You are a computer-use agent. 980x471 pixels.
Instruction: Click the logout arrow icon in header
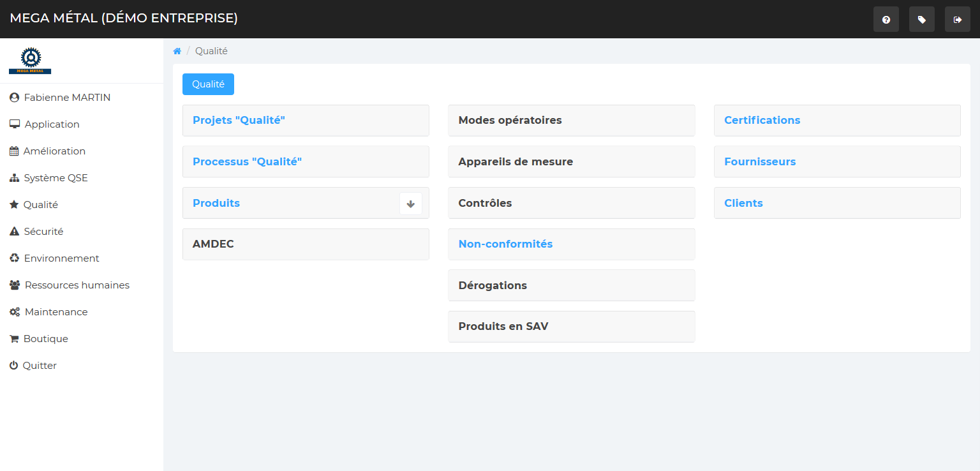click(x=957, y=20)
